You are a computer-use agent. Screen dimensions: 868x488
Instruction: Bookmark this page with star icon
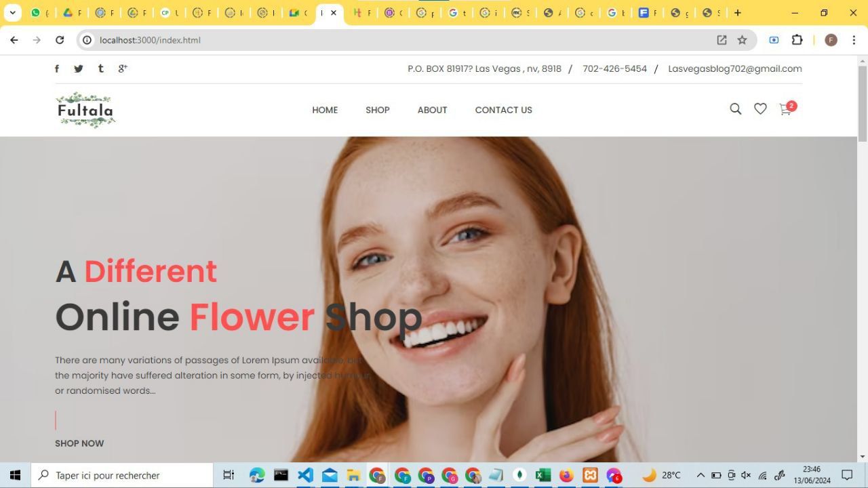click(742, 40)
